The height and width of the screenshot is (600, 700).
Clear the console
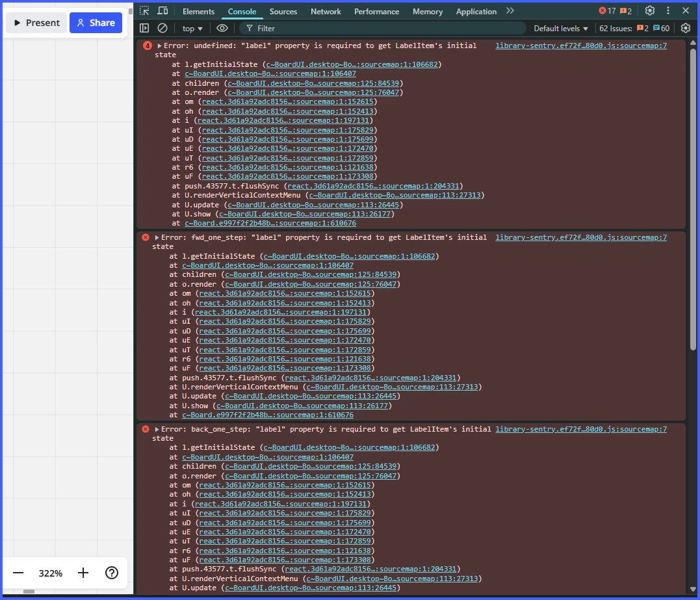click(x=162, y=28)
